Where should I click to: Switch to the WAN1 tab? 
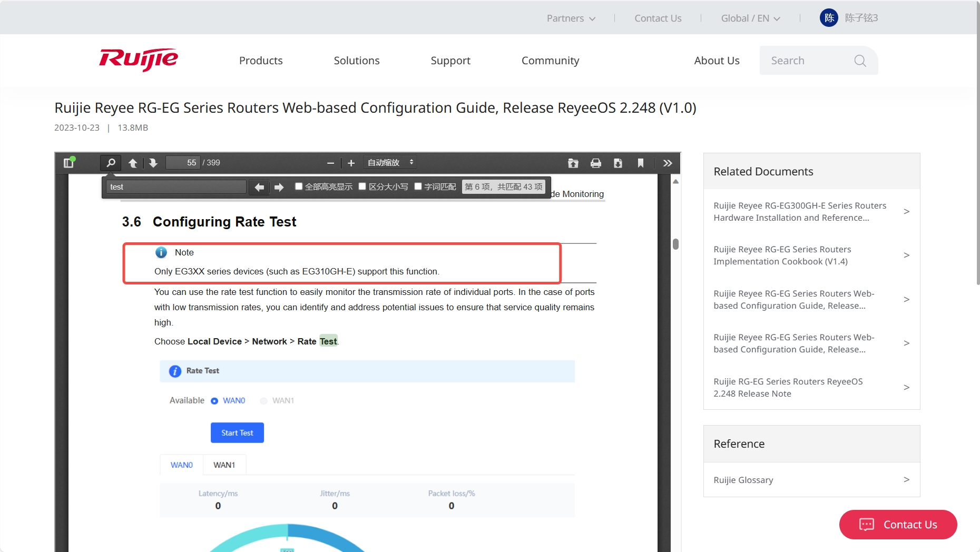[x=224, y=465]
